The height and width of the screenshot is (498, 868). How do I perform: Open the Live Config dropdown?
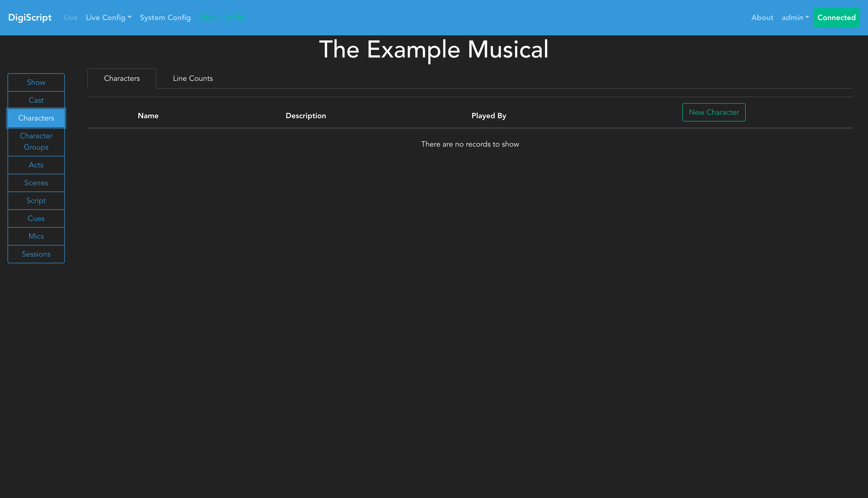coord(108,17)
